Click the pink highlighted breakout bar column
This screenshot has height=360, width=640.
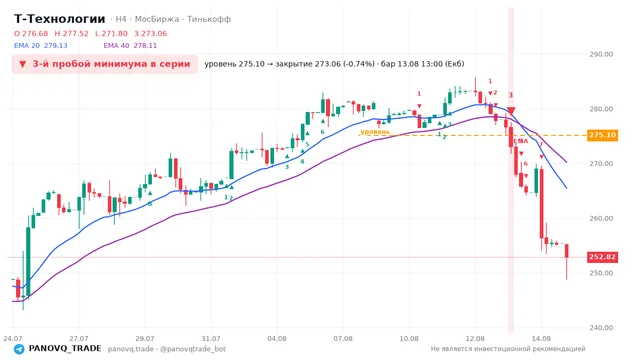(511, 169)
